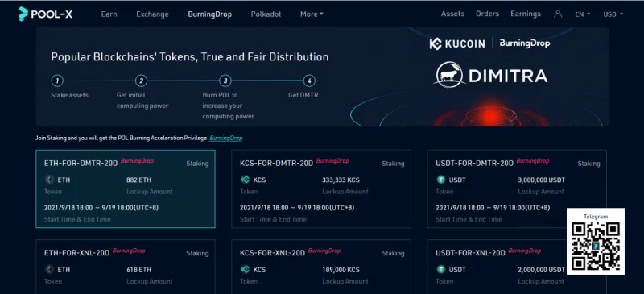
Task: Open the ETH-FOR-DMTR-20D card title
Action: 81,164
